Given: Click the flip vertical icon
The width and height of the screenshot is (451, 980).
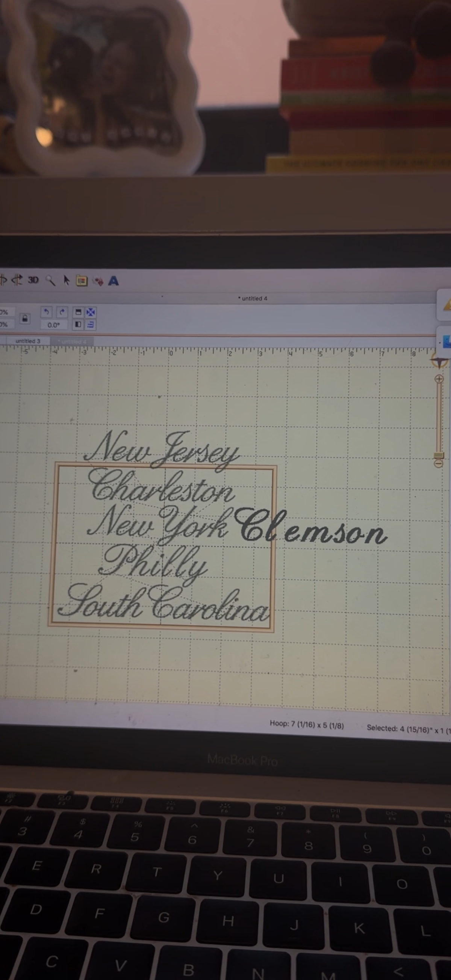Looking at the screenshot, I should pos(78,313).
